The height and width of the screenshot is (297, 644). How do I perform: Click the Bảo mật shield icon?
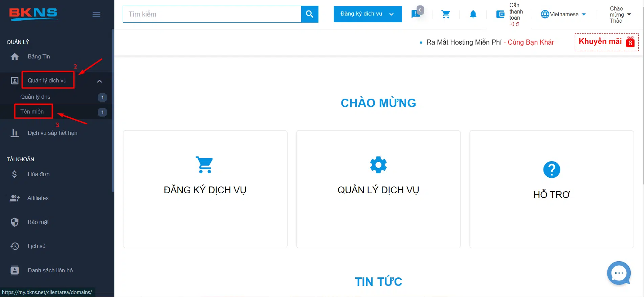pyautogui.click(x=15, y=222)
